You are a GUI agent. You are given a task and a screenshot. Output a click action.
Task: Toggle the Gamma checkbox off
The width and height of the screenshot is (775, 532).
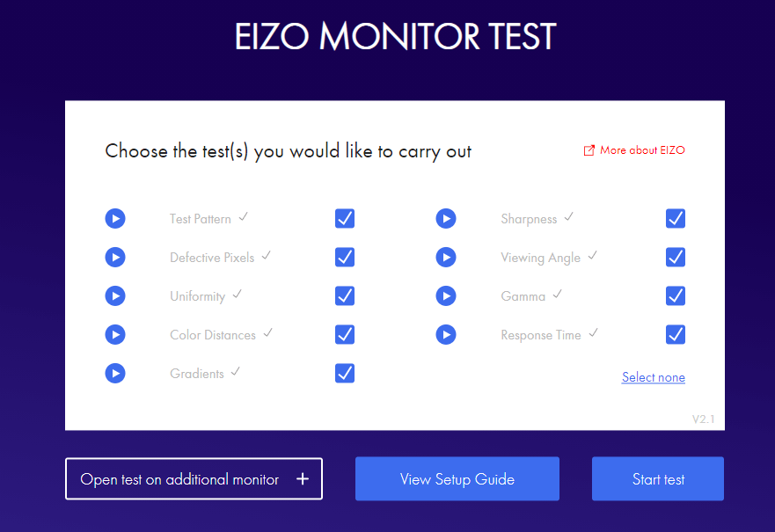click(676, 296)
